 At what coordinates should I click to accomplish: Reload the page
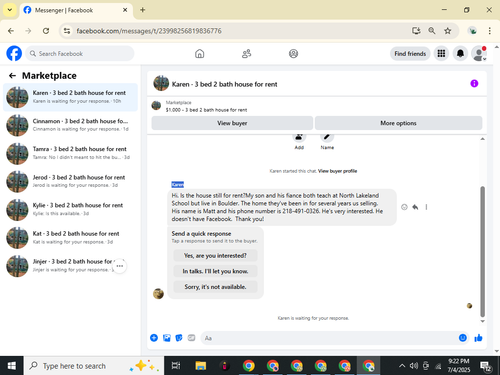(x=46, y=31)
